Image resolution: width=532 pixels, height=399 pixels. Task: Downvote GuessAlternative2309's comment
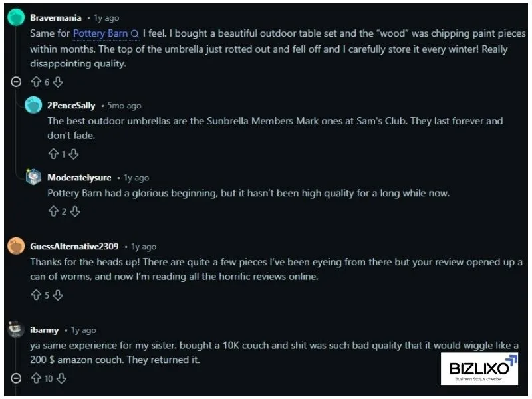coord(58,295)
